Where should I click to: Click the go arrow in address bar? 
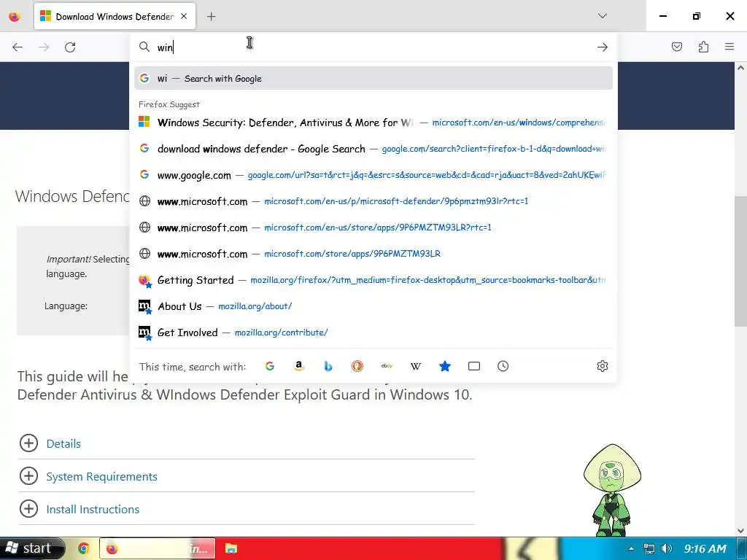coord(602,47)
